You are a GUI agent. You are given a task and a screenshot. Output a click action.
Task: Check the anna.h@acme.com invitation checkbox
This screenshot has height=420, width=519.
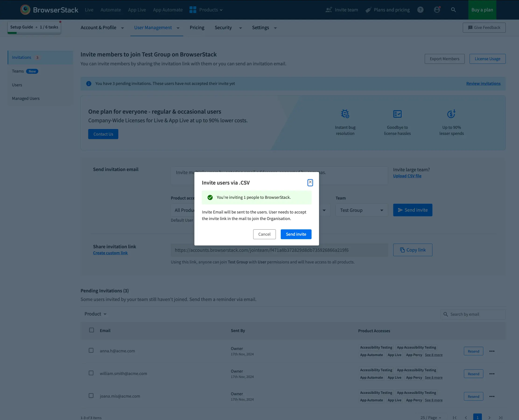coord(91,350)
